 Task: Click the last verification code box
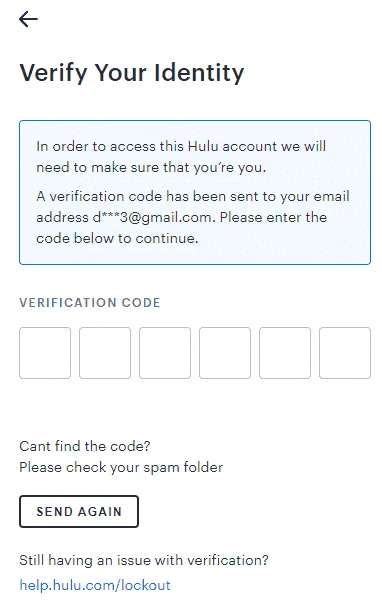coord(345,353)
